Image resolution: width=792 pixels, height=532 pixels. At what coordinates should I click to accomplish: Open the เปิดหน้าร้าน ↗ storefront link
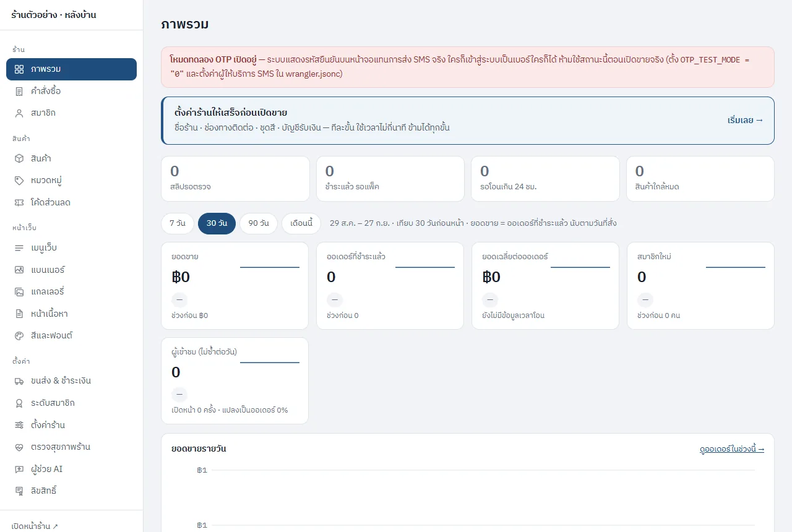(x=35, y=526)
